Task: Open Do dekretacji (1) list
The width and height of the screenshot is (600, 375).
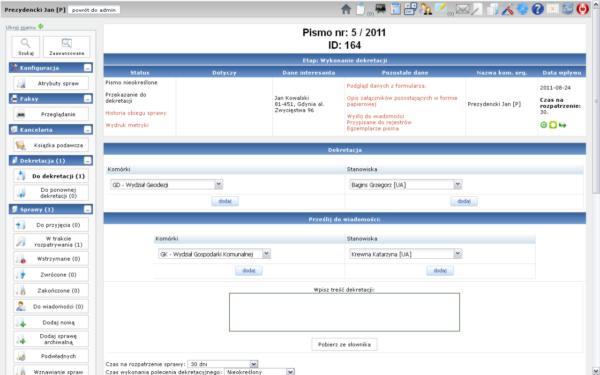Action: [51, 176]
